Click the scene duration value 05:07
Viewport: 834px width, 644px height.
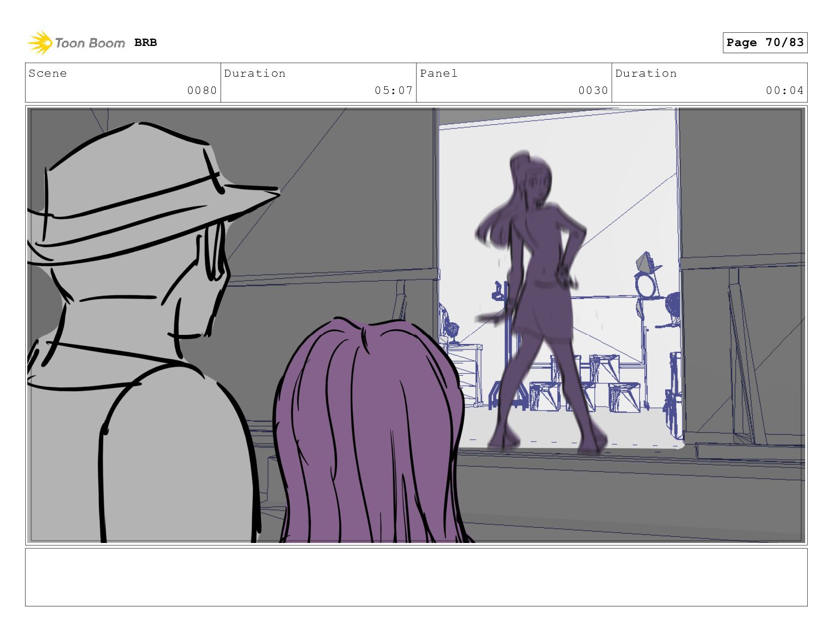point(393,90)
